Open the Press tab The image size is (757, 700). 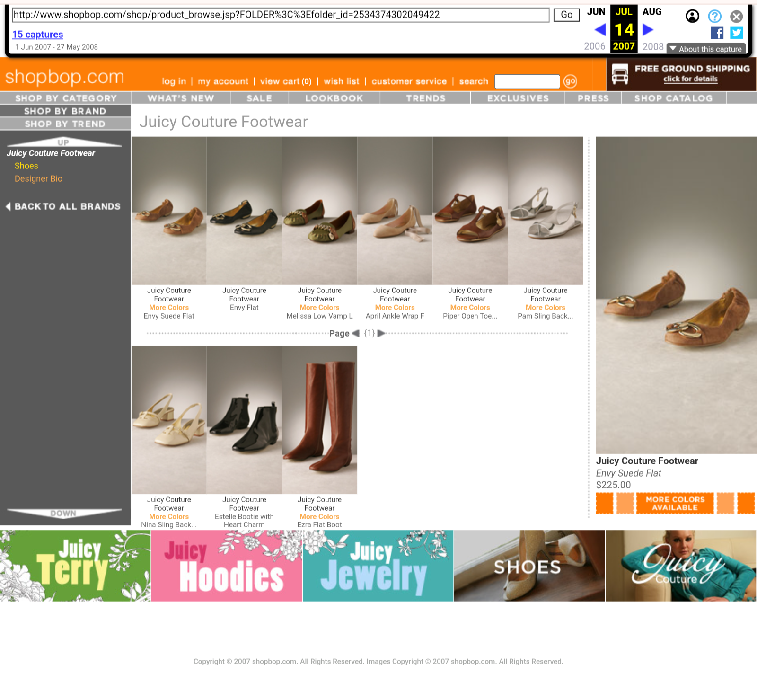(593, 98)
